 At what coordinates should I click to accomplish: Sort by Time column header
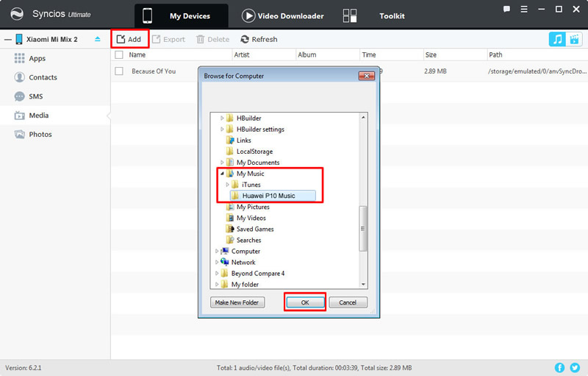(369, 54)
